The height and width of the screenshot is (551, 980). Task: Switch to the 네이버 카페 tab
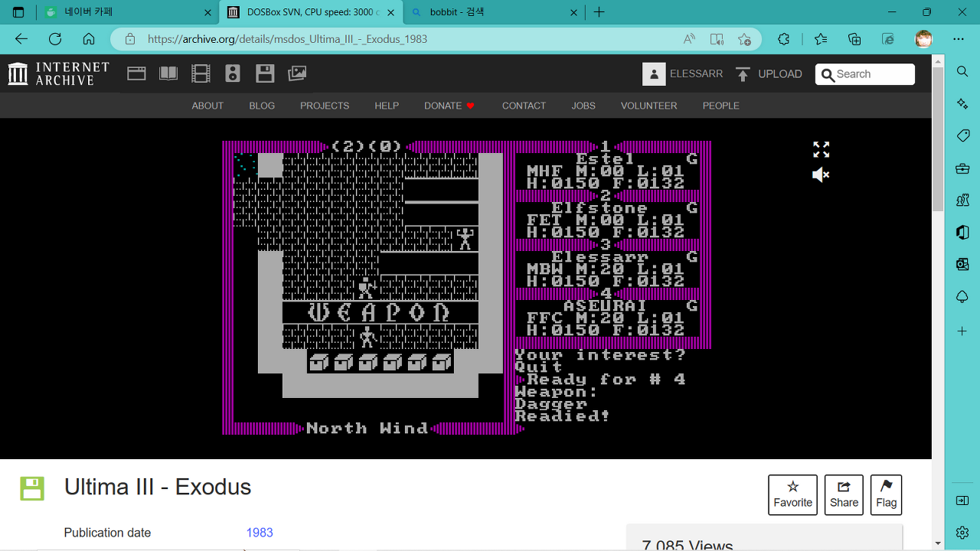point(127,12)
